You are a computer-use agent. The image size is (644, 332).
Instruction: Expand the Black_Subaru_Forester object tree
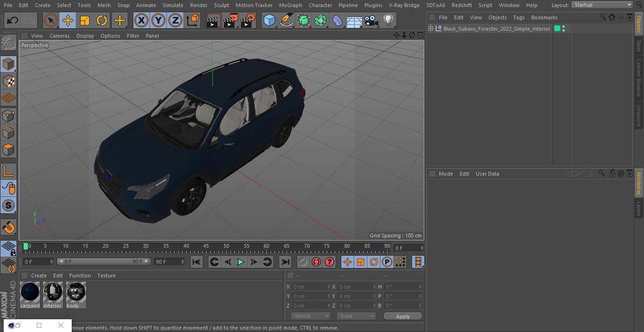(430, 29)
